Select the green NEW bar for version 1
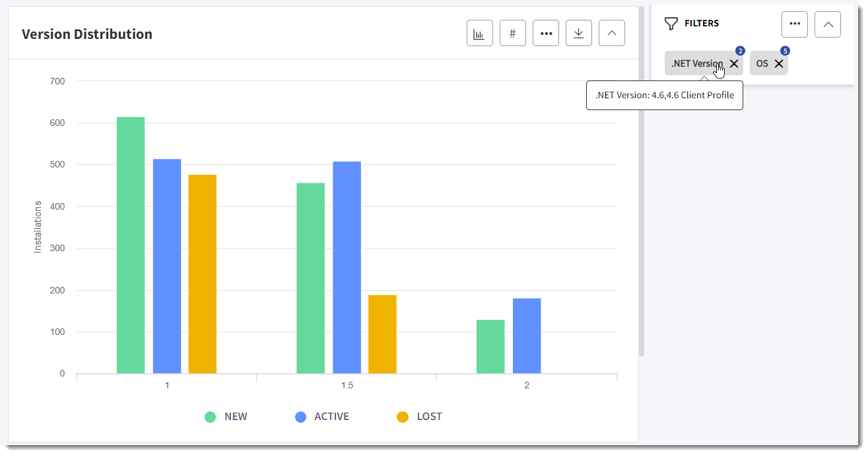Viewport: 868px width, 455px height. (x=131, y=245)
